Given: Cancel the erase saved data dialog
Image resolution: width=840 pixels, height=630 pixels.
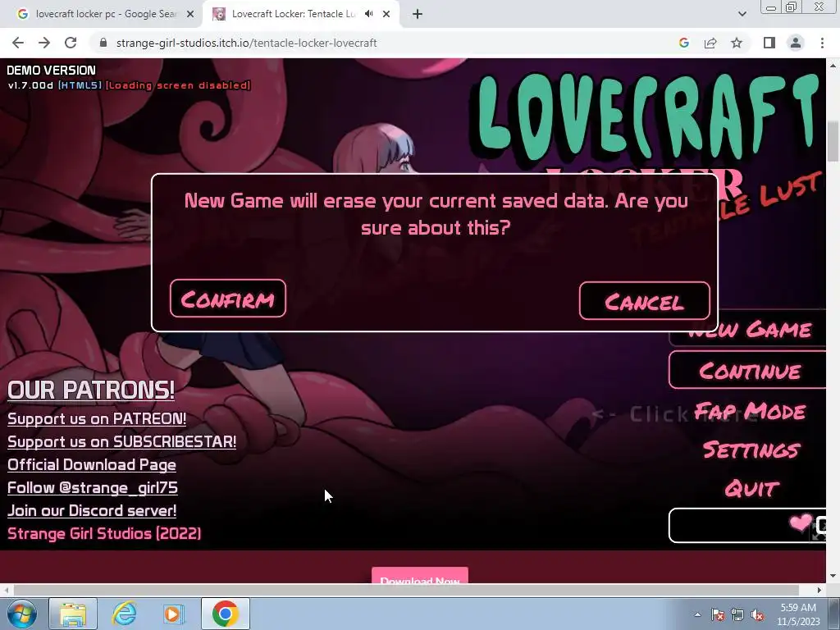Looking at the screenshot, I should [x=645, y=300].
